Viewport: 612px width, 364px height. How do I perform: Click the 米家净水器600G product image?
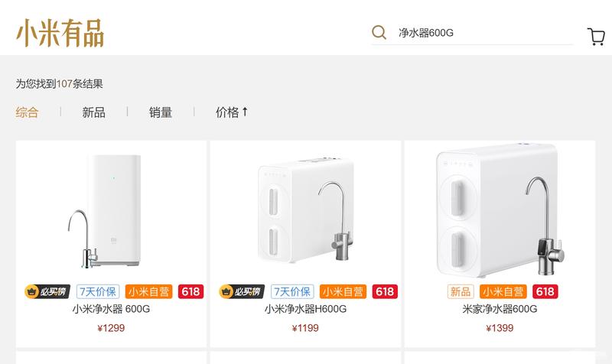[500, 210]
